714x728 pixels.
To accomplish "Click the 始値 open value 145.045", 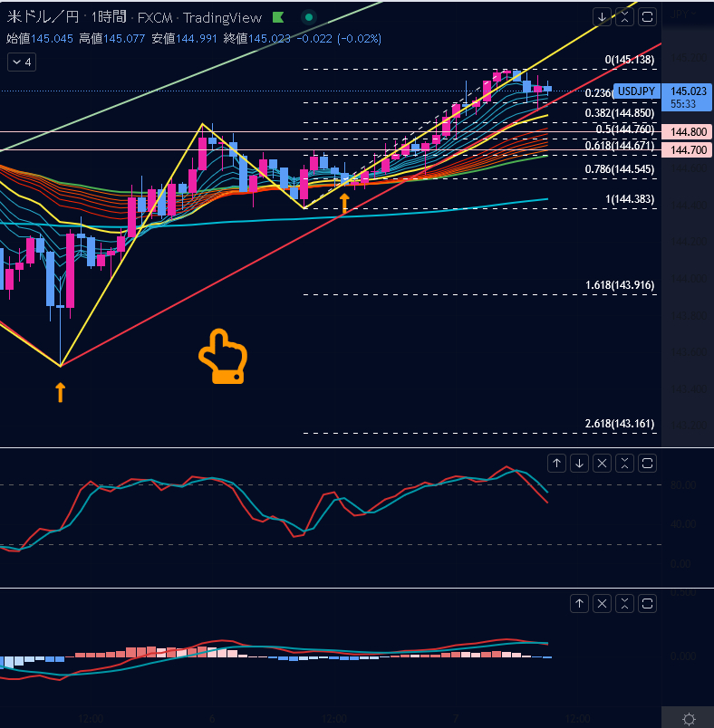I will (52, 39).
